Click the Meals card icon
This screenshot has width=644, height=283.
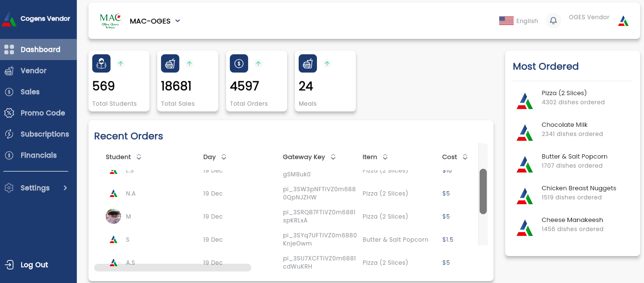point(308,63)
